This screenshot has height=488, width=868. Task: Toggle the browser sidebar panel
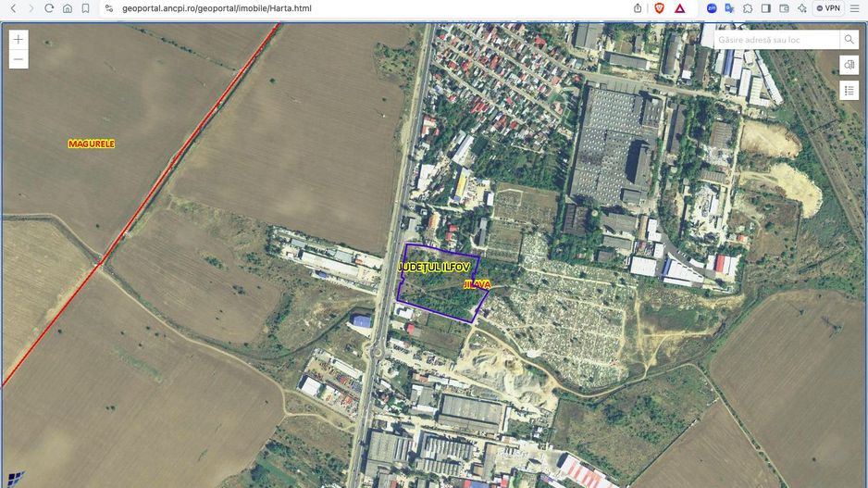pos(766,8)
